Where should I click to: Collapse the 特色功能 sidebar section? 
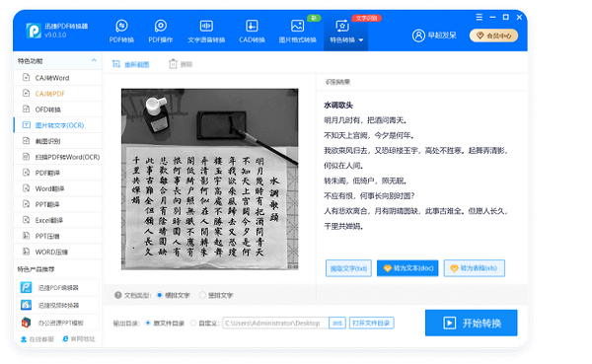click(94, 60)
